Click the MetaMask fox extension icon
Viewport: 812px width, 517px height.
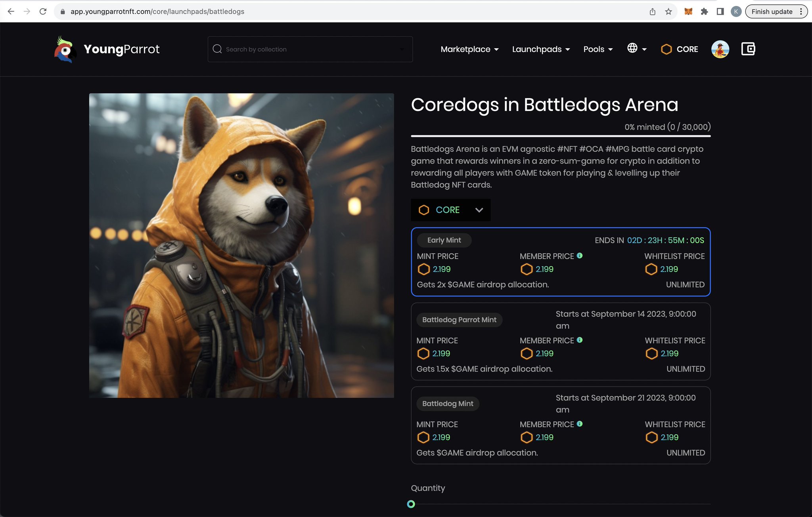tap(688, 11)
